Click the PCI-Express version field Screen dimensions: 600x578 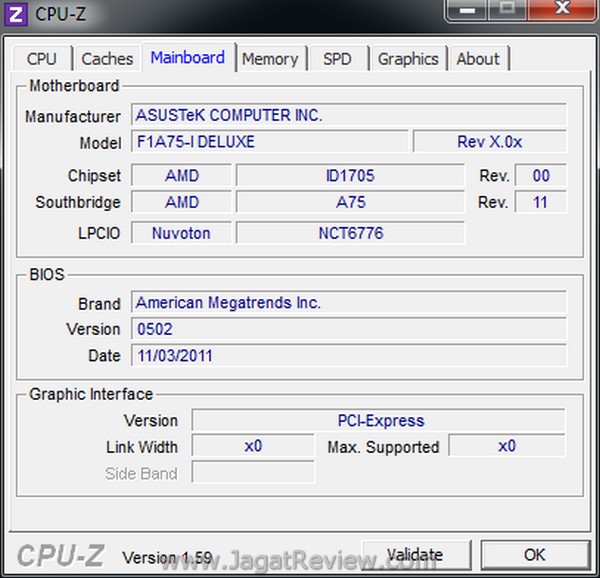pos(378,420)
